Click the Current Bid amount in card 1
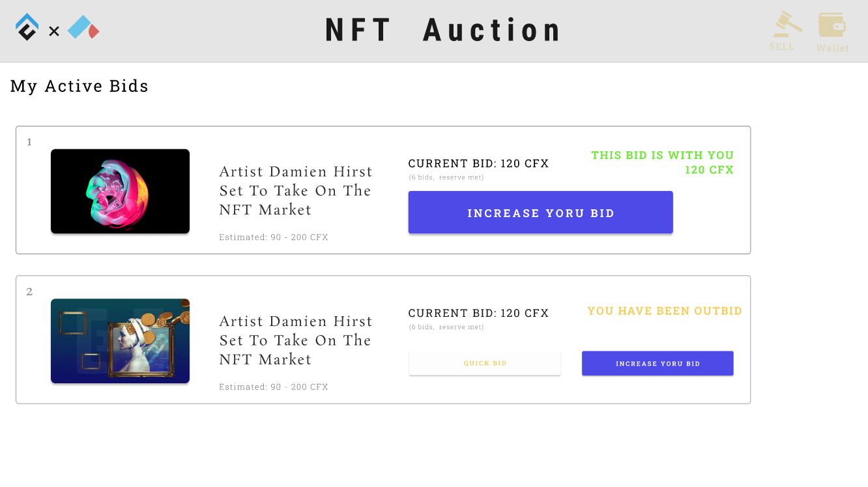Screen dimensions: 868x487 click(478, 164)
